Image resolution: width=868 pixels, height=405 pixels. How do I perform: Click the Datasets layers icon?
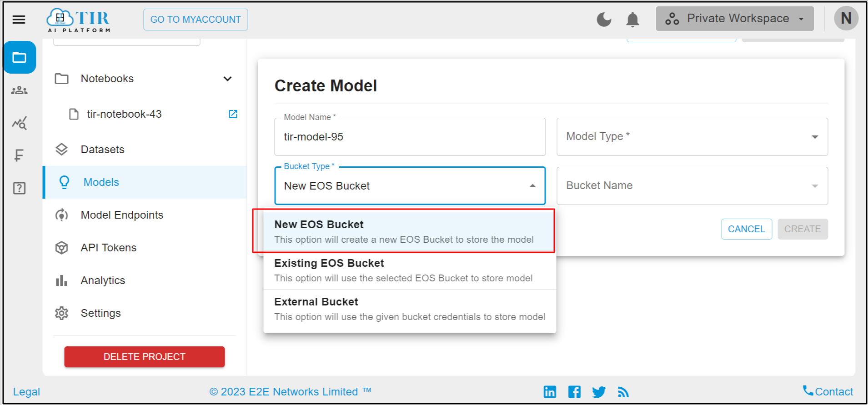point(61,150)
